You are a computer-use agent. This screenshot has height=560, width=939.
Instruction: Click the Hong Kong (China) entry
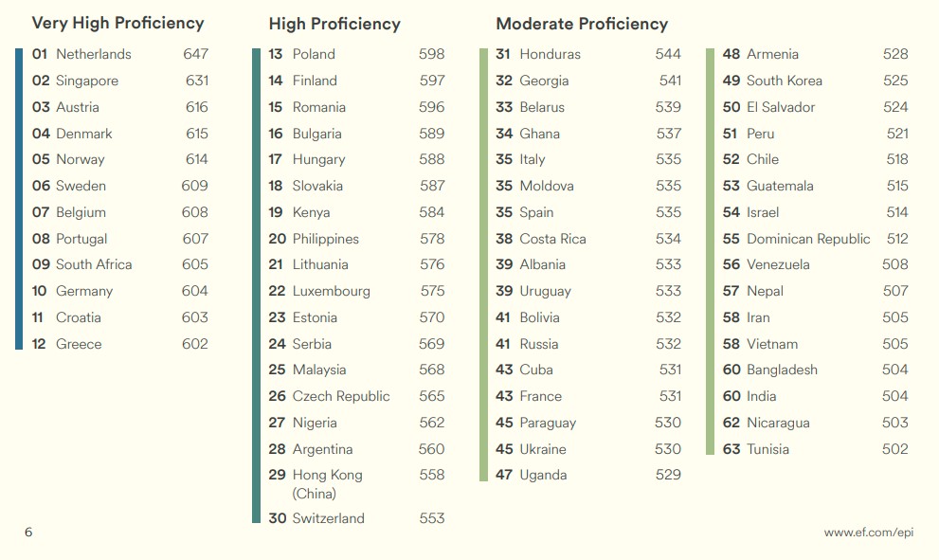327,483
